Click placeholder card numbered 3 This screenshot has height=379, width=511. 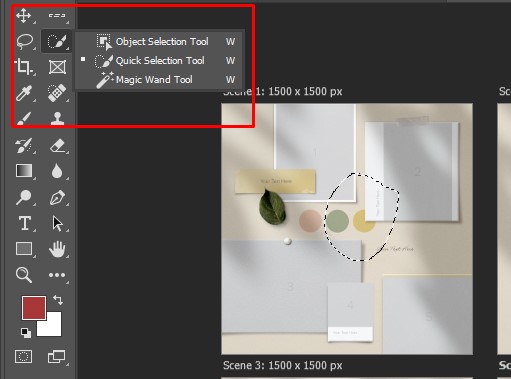[x=291, y=286]
